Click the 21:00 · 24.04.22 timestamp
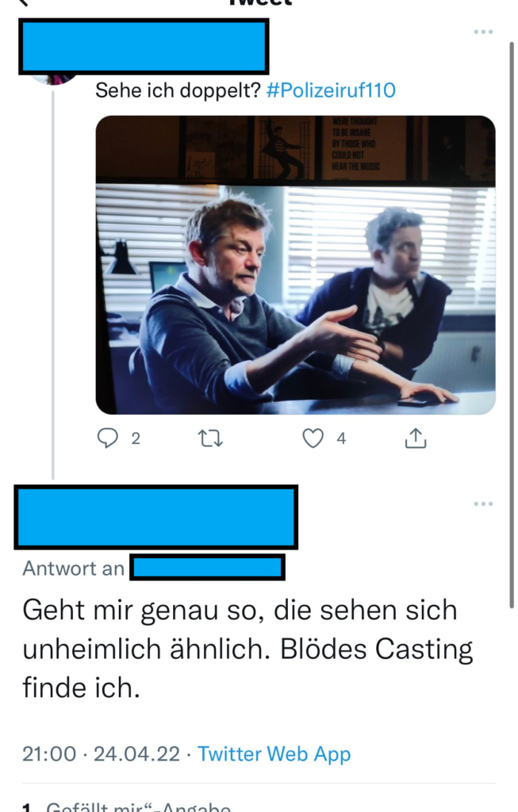The image size is (518, 812). pos(101,753)
